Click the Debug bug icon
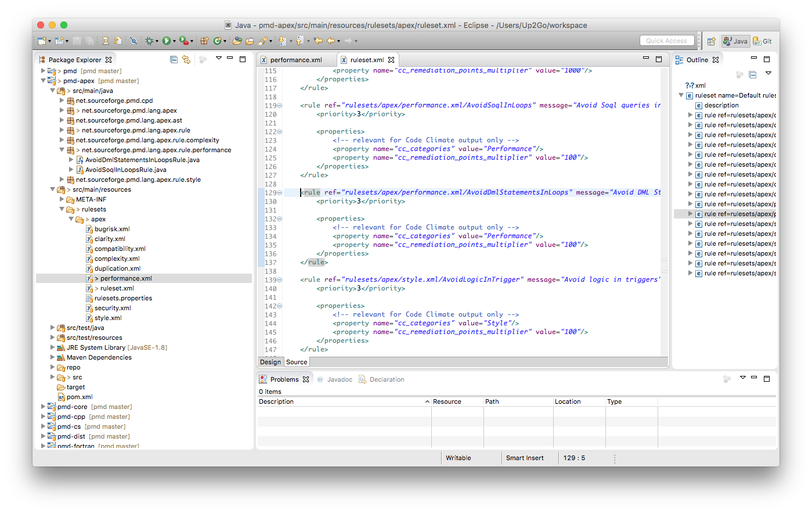Viewport: 812px width, 513px height. pos(150,41)
